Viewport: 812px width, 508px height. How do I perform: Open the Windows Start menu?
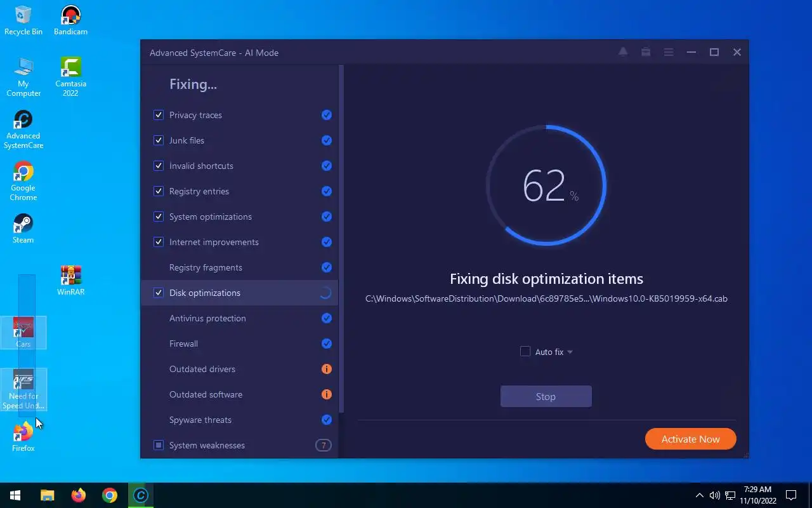pos(15,495)
